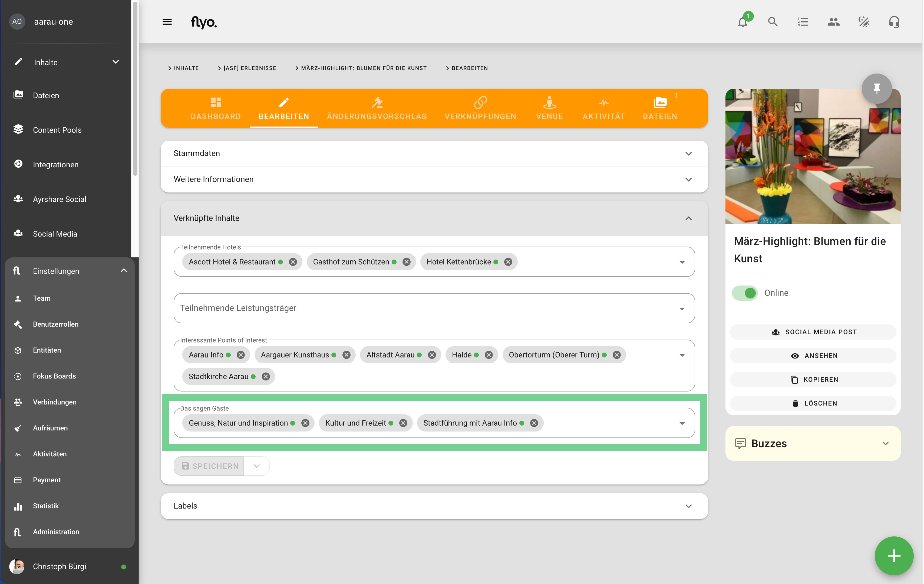Image resolution: width=924 pixels, height=584 pixels.
Task: Open the Teilnehmende Leistungsträger dropdown
Action: click(434, 308)
